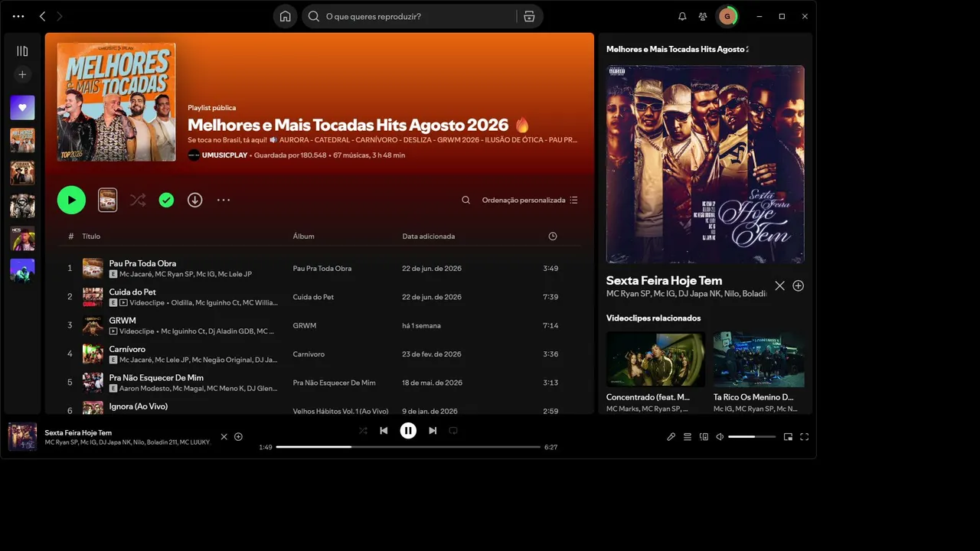The height and width of the screenshot is (551, 980).
Task: Open the playlist preview thumbnail button
Action: [x=108, y=200]
